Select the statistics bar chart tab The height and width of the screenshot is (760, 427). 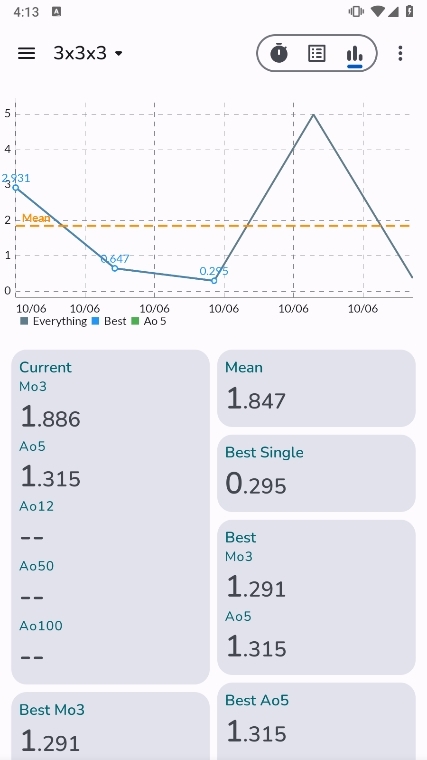[x=355, y=54]
